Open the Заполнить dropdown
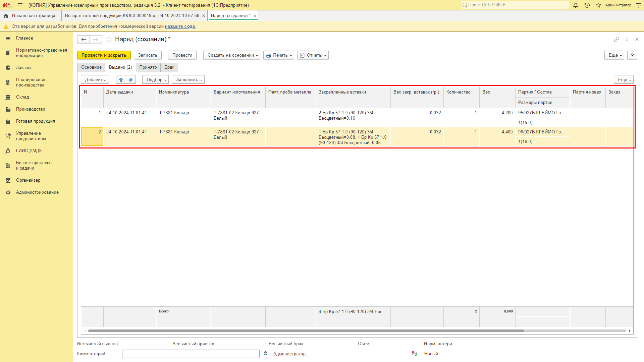644x362 pixels. coord(188,79)
